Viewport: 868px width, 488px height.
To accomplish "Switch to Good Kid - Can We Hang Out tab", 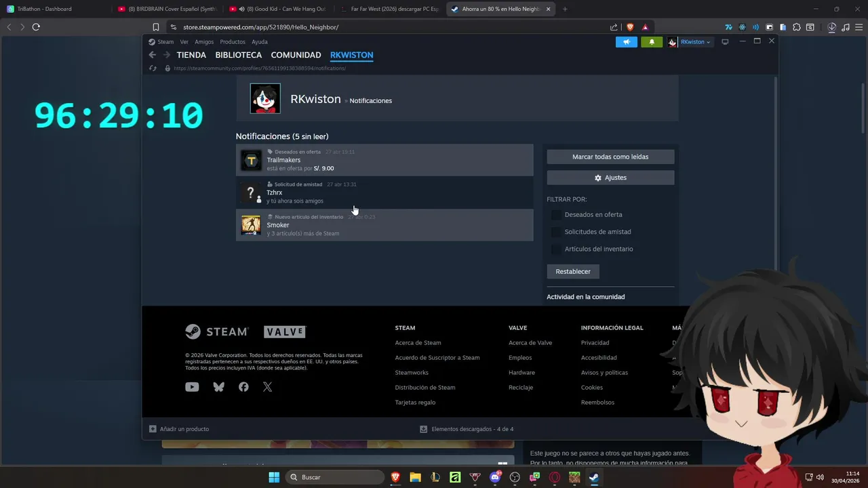I will pos(277,9).
